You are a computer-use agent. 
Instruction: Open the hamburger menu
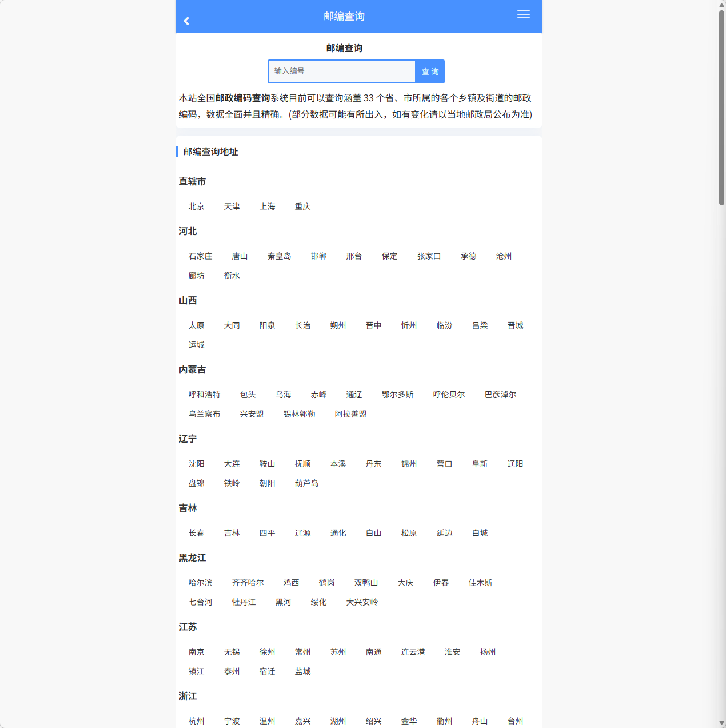point(523,14)
